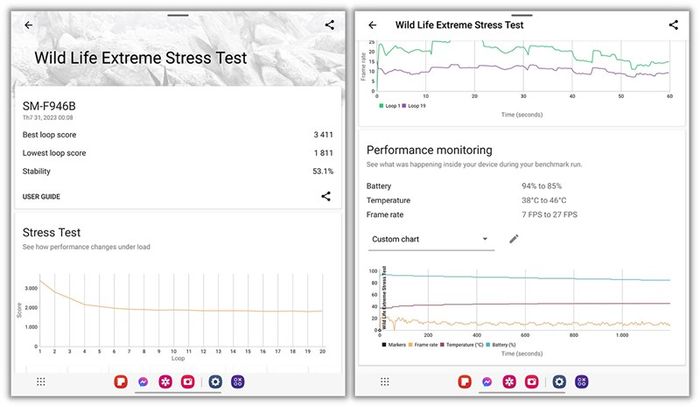Open Camera app in left taskbar

pos(188,382)
